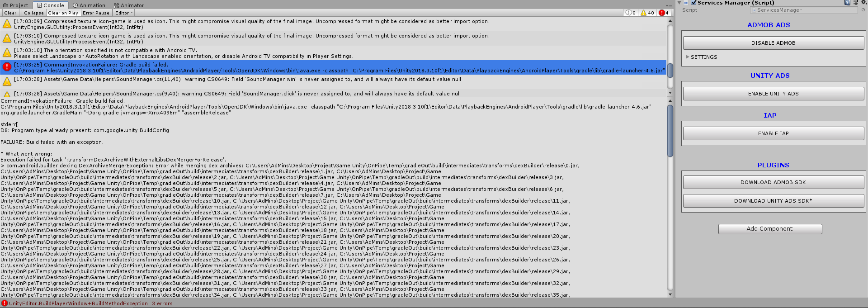Switch to the Animator tab

129,5
